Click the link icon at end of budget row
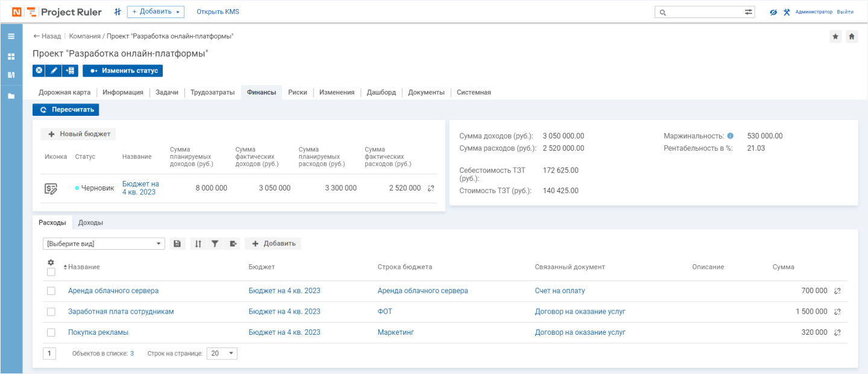The image size is (868, 374). tap(431, 188)
